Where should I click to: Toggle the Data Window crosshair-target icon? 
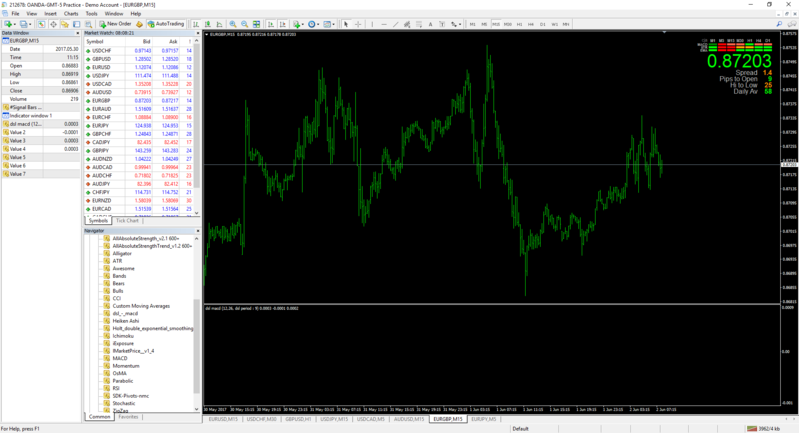[x=53, y=24]
